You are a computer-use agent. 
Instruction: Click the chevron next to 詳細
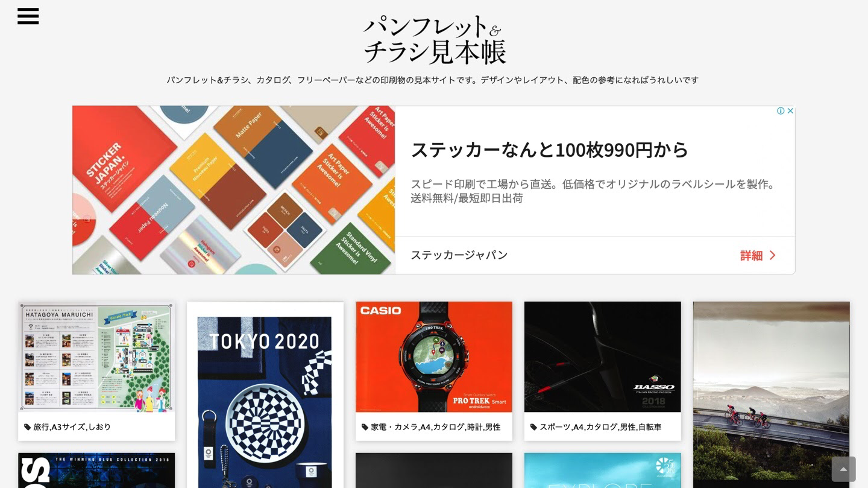point(773,256)
